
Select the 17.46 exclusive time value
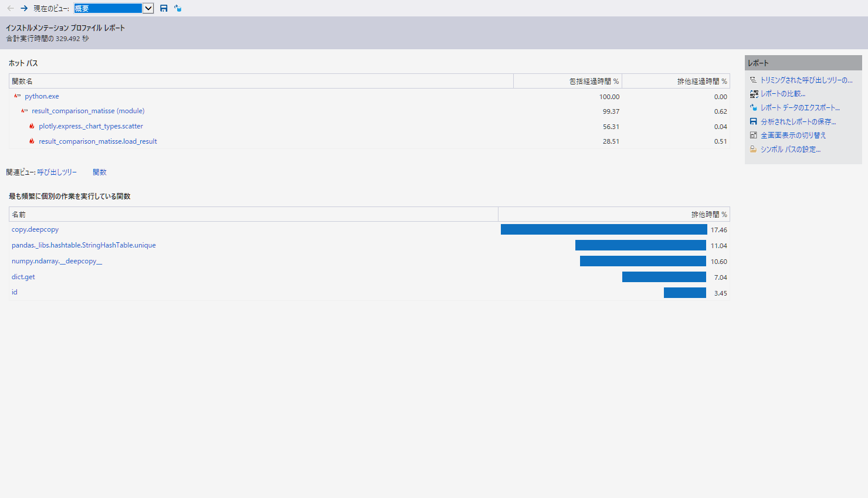tap(719, 230)
